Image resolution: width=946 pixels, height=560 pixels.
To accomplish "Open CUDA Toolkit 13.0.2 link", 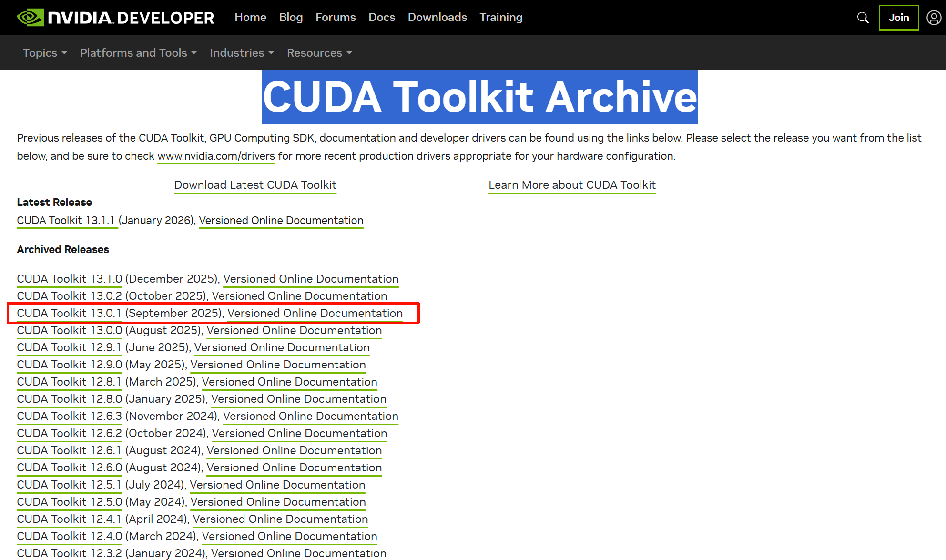I will [x=70, y=296].
